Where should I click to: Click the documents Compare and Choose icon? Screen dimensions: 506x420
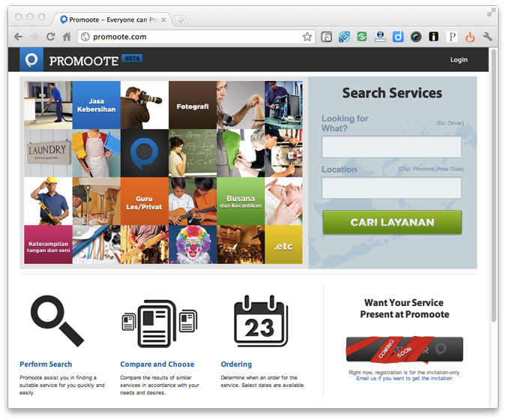point(160,323)
